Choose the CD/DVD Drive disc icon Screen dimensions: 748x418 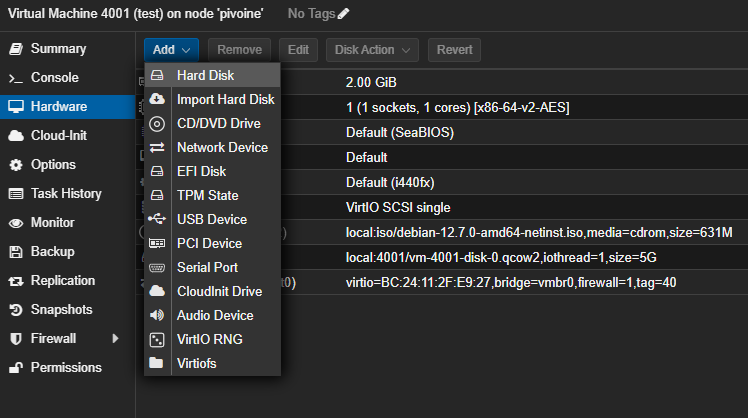(157, 124)
